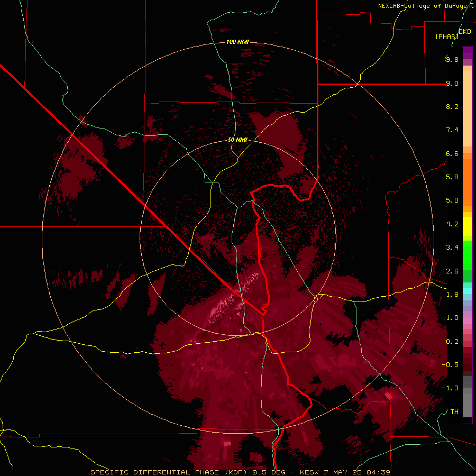Select the -0.5 value on color scale
The width and height of the screenshot is (476, 476).
(450, 365)
